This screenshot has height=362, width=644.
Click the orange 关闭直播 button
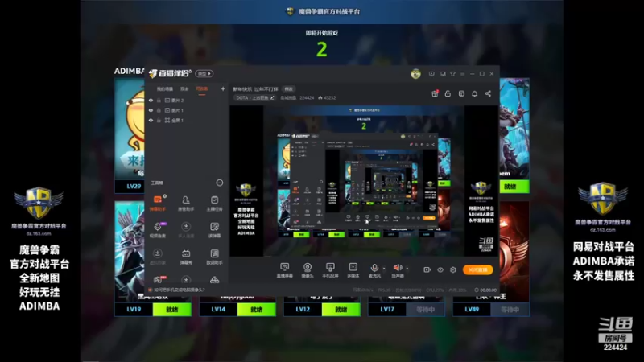[477, 269]
